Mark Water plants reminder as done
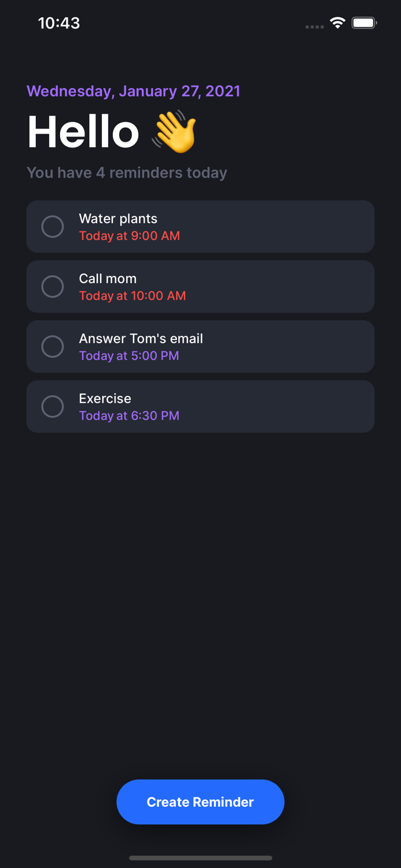Screen dimensions: 401x868 pyautogui.click(x=53, y=227)
